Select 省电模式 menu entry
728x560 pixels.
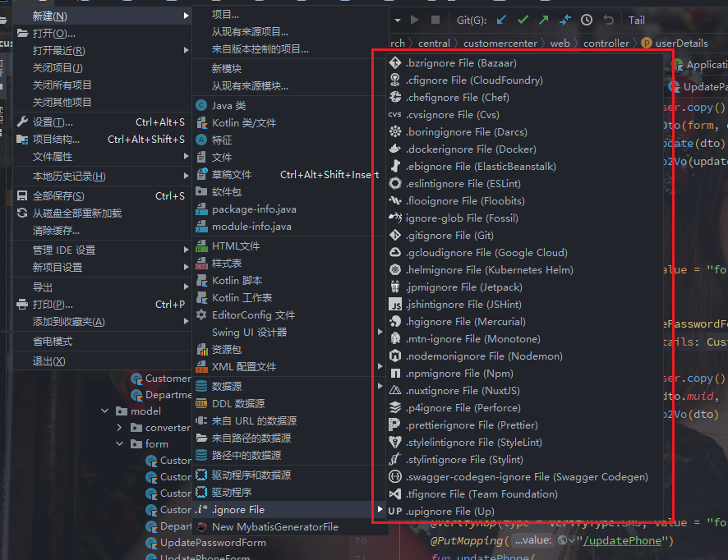tap(102, 341)
